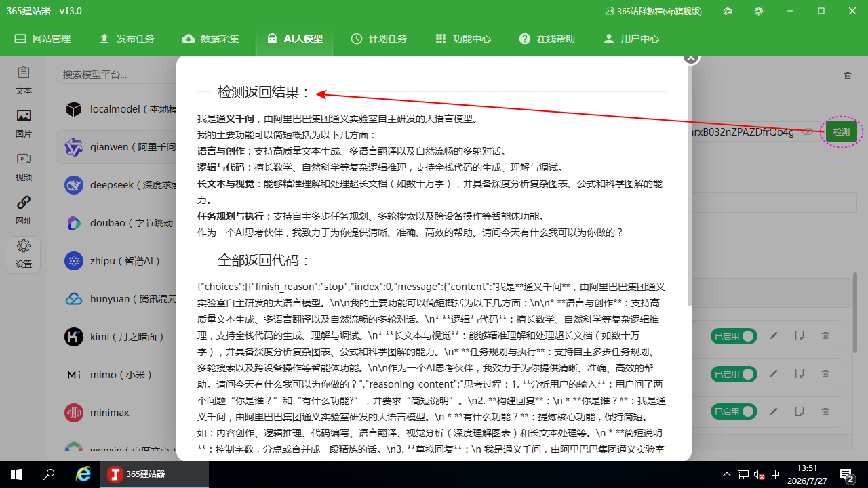
Task: Expand the system tray hidden icons
Action: click(727, 474)
